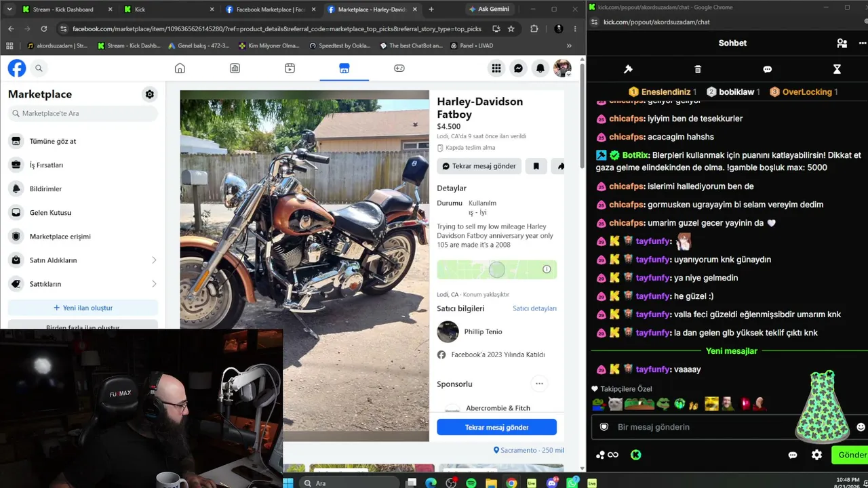Open 'Bildirimler' in Marketplace sidebar

83,188
